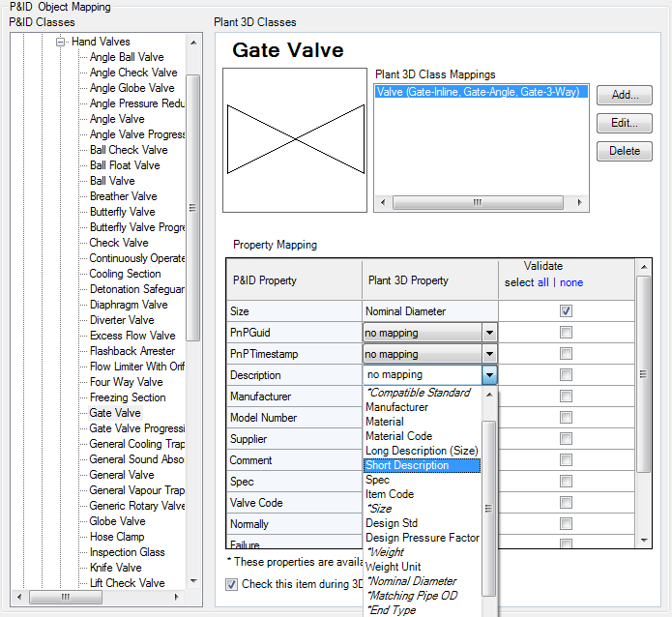Click the Normally property cell
The height and width of the screenshot is (617, 672).
point(294,524)
